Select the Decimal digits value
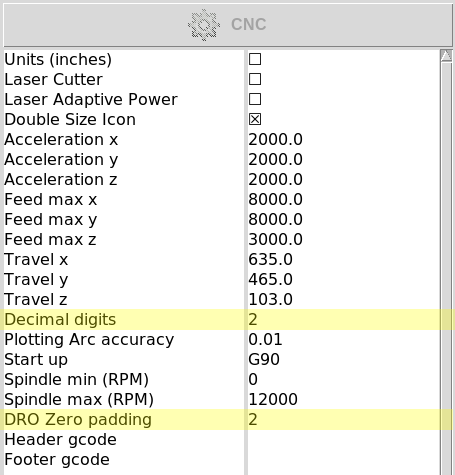The width and height of the screenshot is (455, 475). [253, 319]
